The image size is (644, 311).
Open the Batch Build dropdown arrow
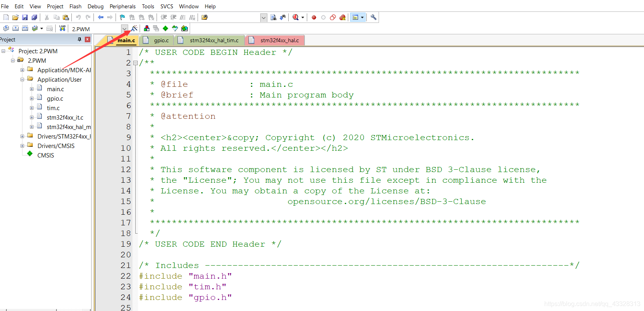point(42,28)
